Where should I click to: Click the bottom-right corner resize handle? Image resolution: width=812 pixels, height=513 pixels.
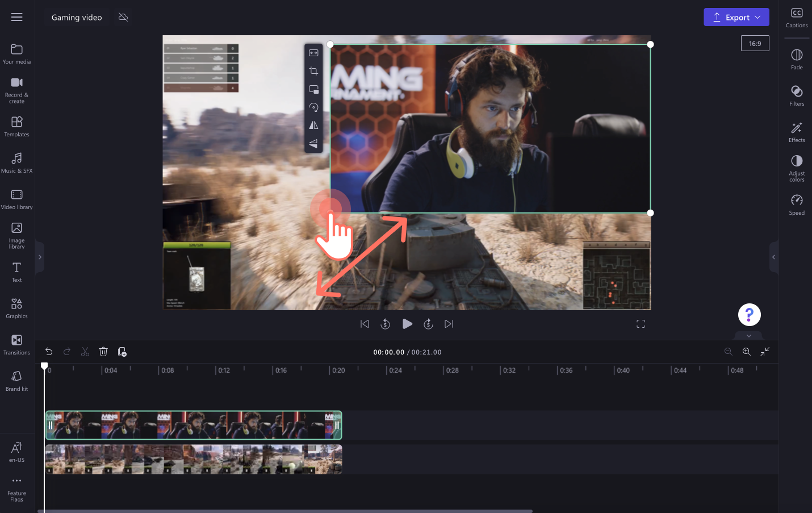click(x=651, y=213)
